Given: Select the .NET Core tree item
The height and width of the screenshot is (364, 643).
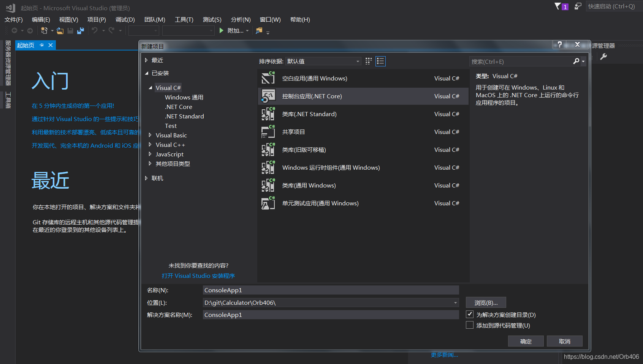Looking at the screenshot, I should click(x=179, y=107).
